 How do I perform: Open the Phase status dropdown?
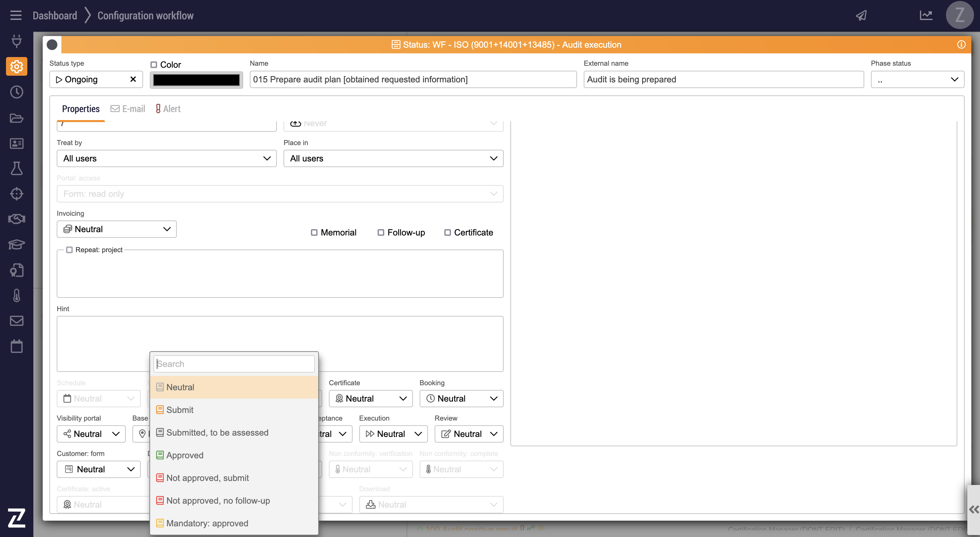point(917,79)
